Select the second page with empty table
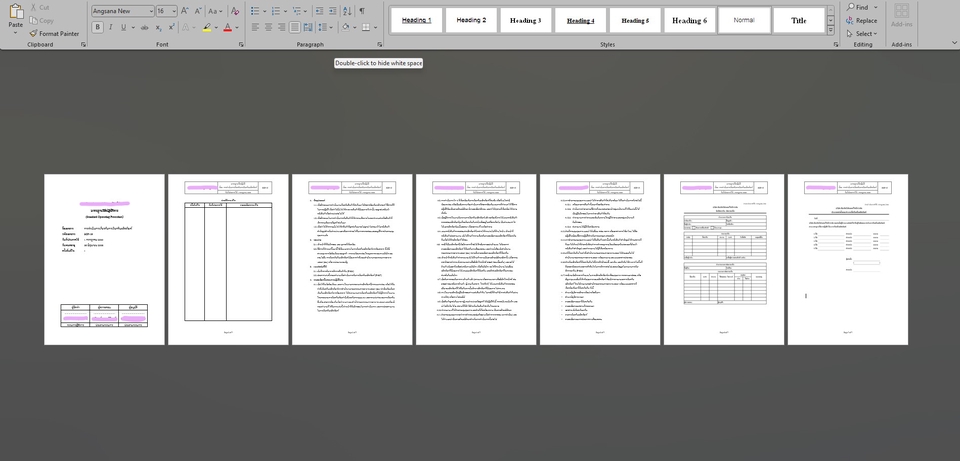Screen dimensions: 960x461 click(228, 259)
